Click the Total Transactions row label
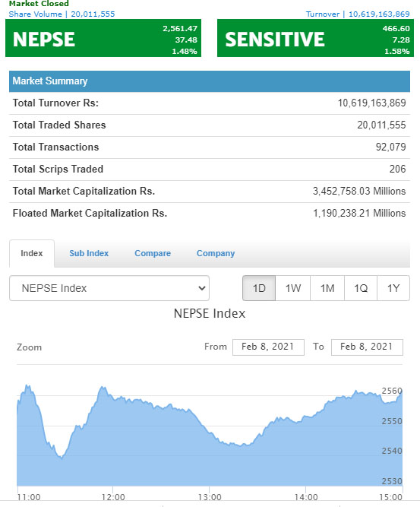 click(55, 147)
